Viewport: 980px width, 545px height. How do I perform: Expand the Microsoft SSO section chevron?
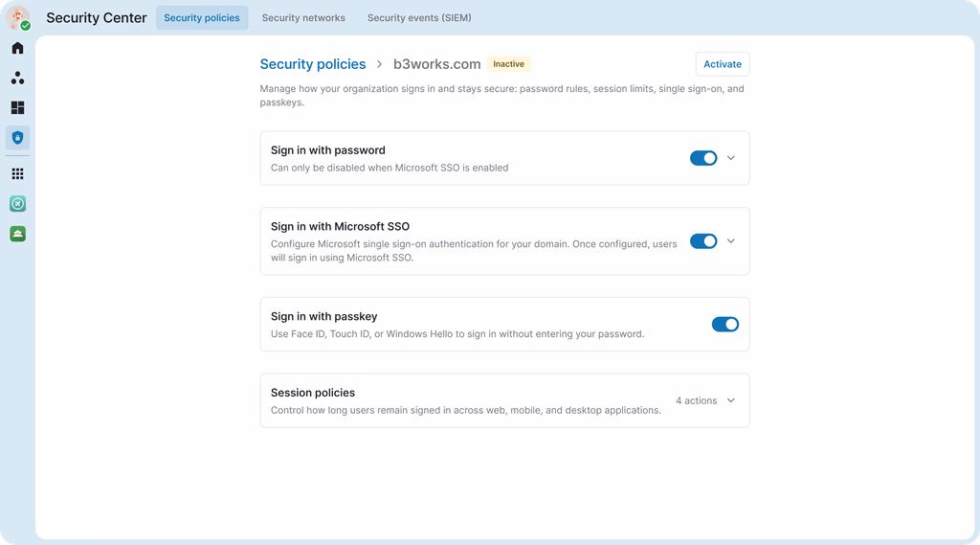click(730, 241)
